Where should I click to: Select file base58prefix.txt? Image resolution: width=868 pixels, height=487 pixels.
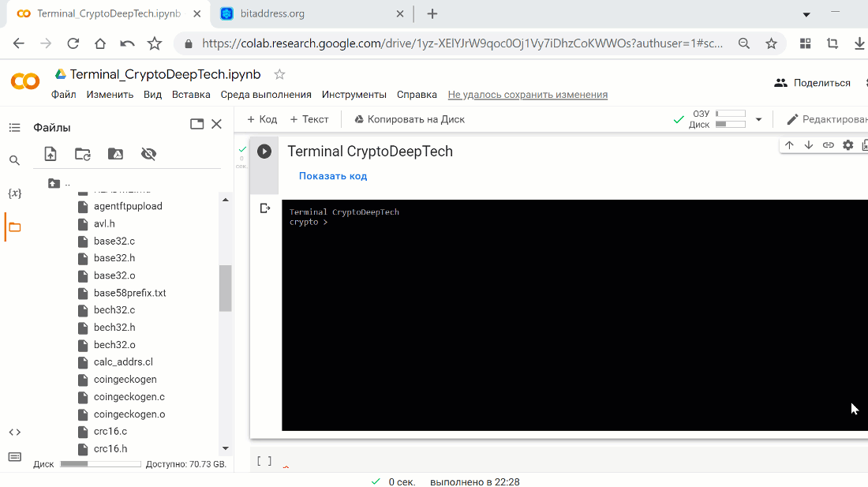pos(130,293)
